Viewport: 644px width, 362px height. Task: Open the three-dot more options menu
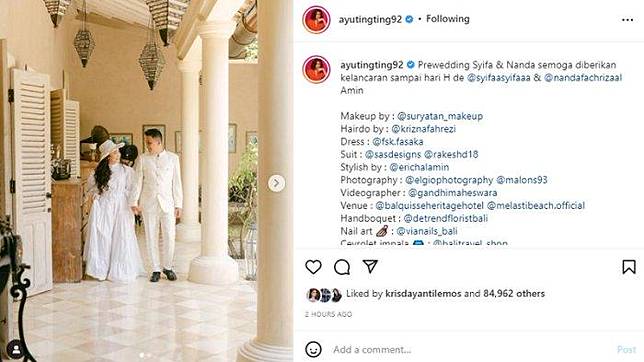[x=627, y=20]
